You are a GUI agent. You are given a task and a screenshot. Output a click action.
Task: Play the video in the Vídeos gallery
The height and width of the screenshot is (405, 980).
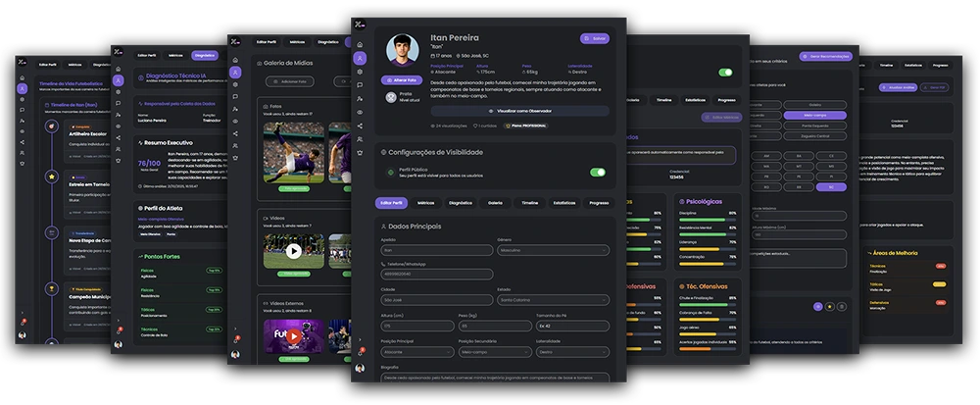click(294, 250)
